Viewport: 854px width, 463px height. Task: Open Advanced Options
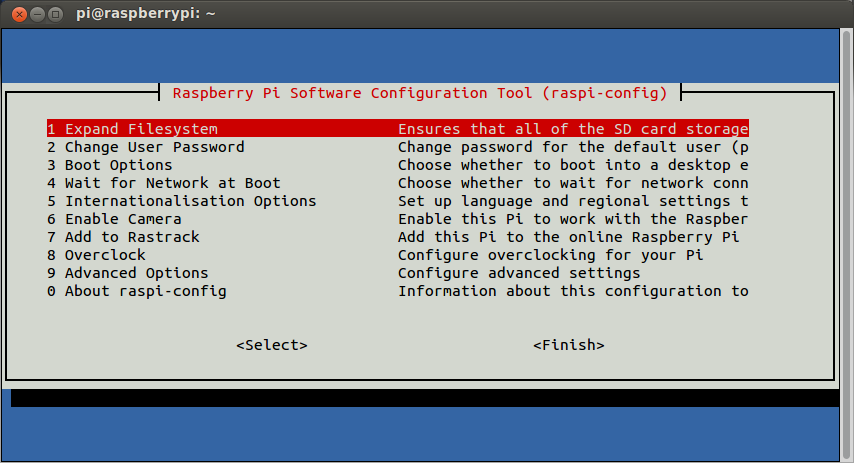[127, 273]
